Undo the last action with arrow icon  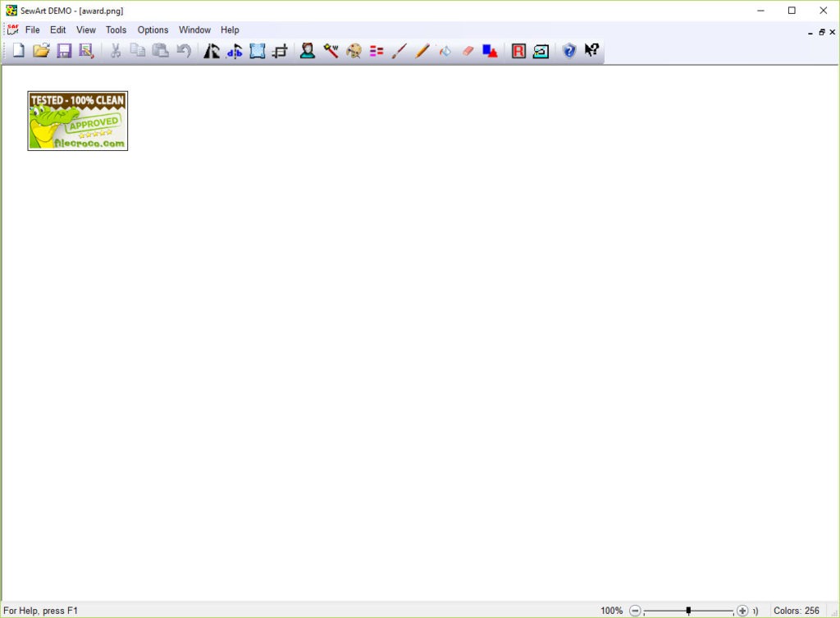(184, 51)
